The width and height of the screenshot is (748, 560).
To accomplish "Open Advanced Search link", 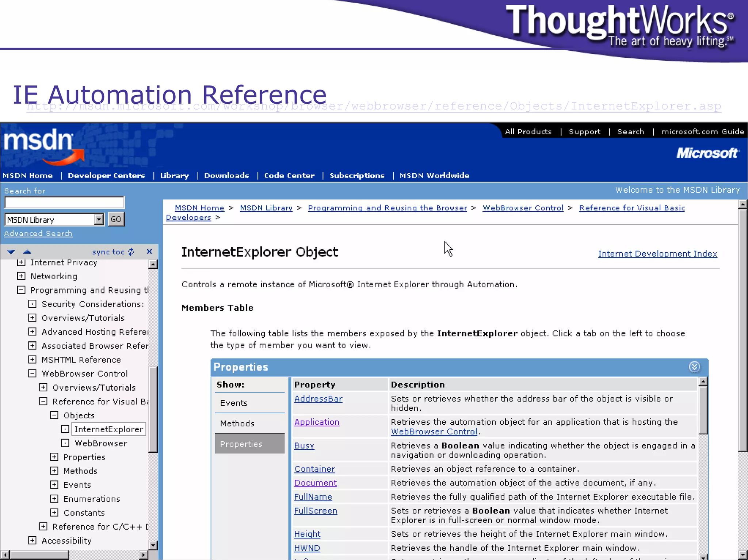I will point(38,234).
